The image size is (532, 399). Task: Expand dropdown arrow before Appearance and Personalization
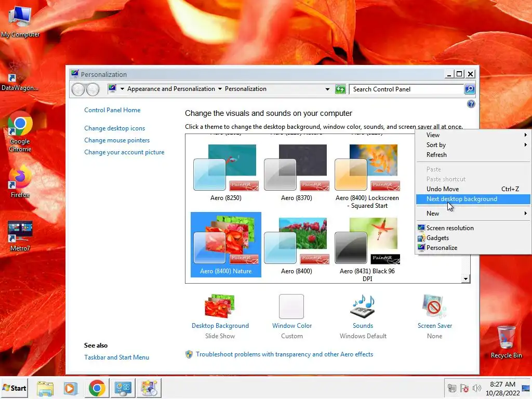(122, 89)
